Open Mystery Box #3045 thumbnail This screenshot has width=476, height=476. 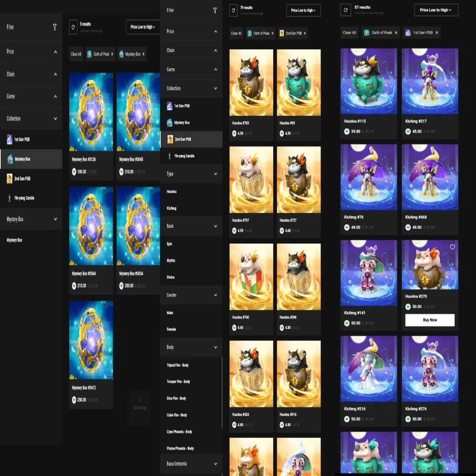[138, 112]
